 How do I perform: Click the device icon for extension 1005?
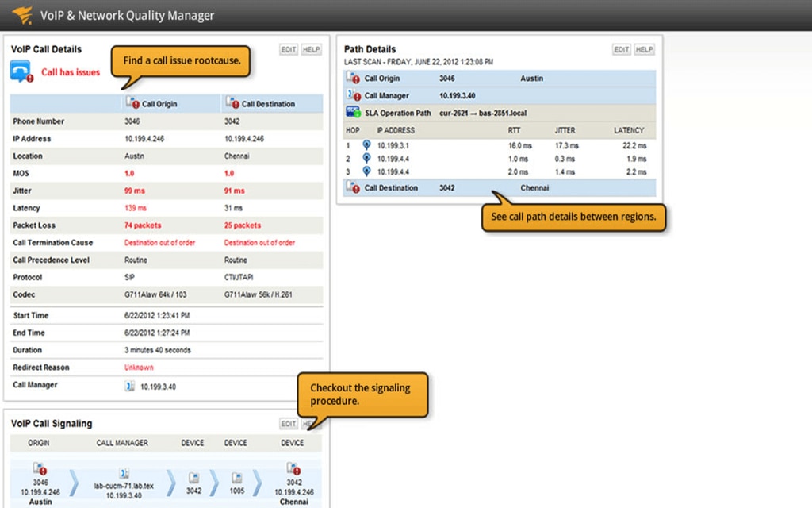(x=236, y=476)
